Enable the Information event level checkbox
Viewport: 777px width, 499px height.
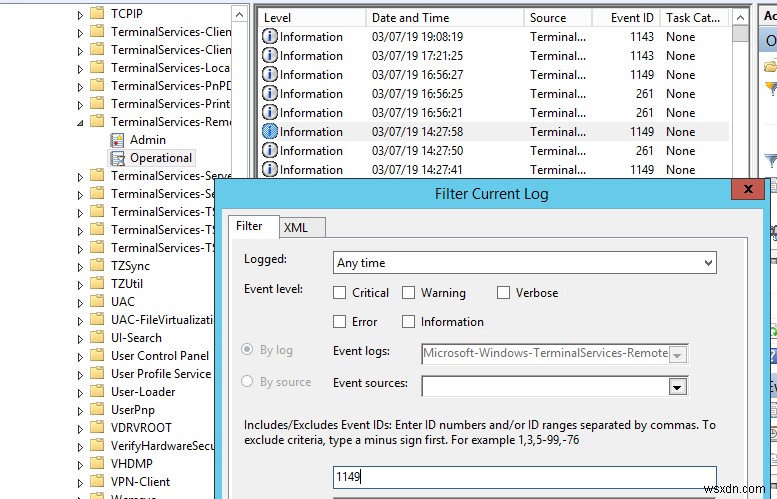[x=408, y=322]
